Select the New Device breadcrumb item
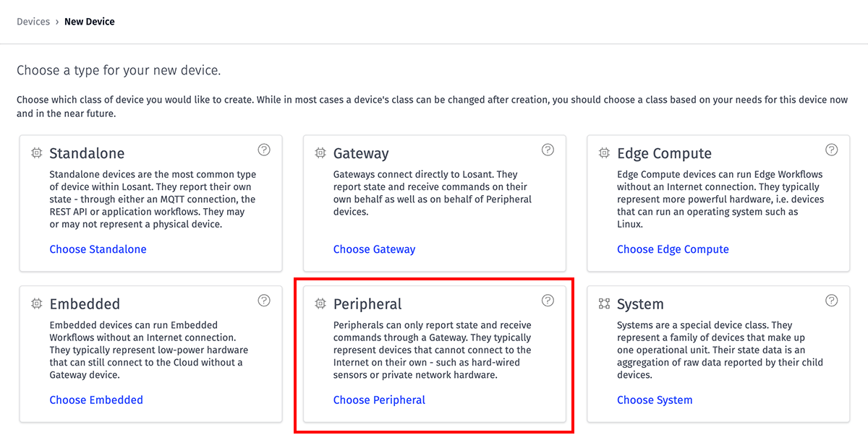 90,22
